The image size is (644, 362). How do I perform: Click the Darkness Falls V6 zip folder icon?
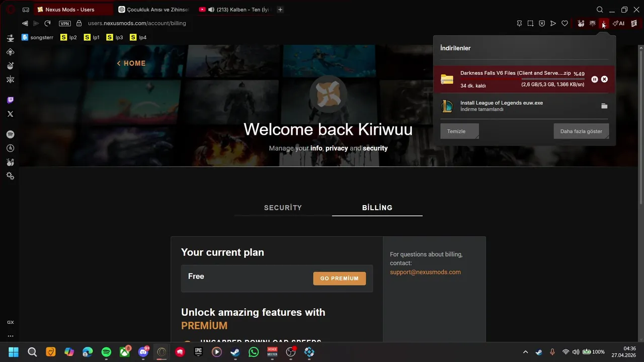tap(447, 79)
